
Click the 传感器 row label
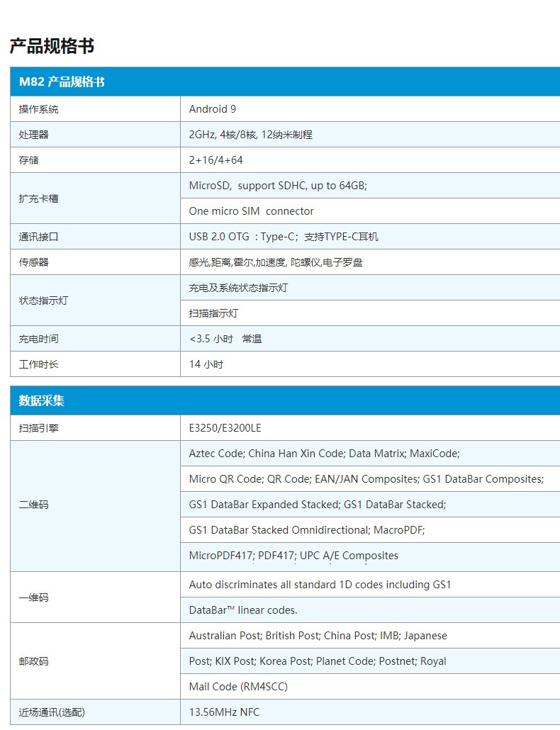point(33,262)
